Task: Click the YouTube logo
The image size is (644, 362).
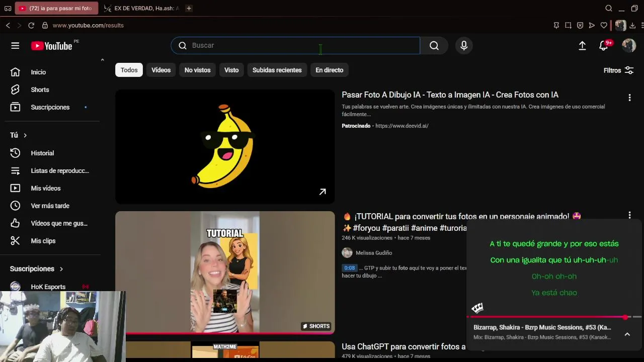Action: tap(52, 46)
